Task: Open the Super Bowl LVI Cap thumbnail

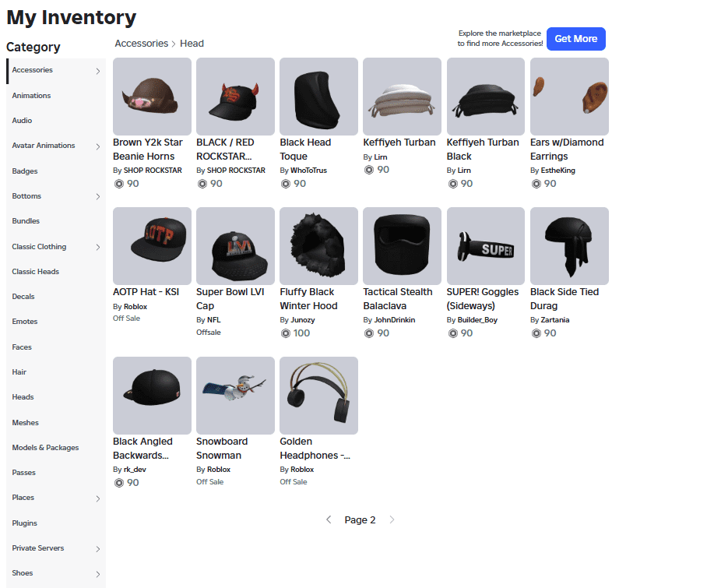Action: (235, 246)
